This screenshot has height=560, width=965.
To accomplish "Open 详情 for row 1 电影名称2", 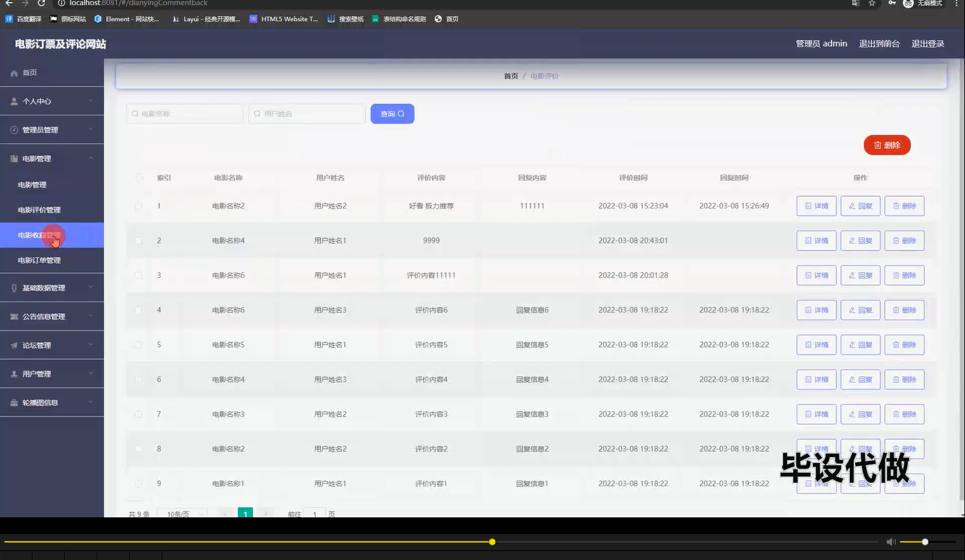I will [x=817, y=206].
